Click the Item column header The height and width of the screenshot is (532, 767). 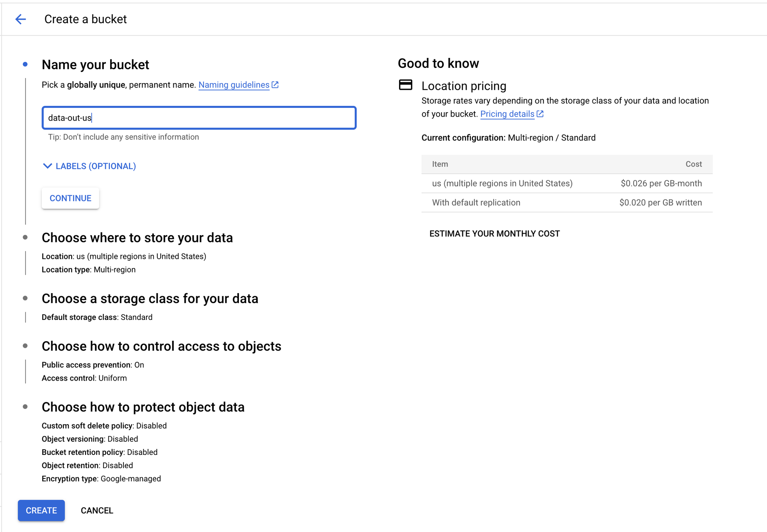coord(440,164)
